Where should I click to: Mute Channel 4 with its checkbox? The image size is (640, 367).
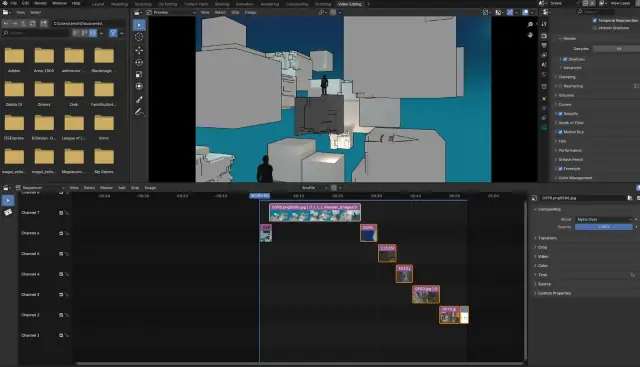pos(61,274)
